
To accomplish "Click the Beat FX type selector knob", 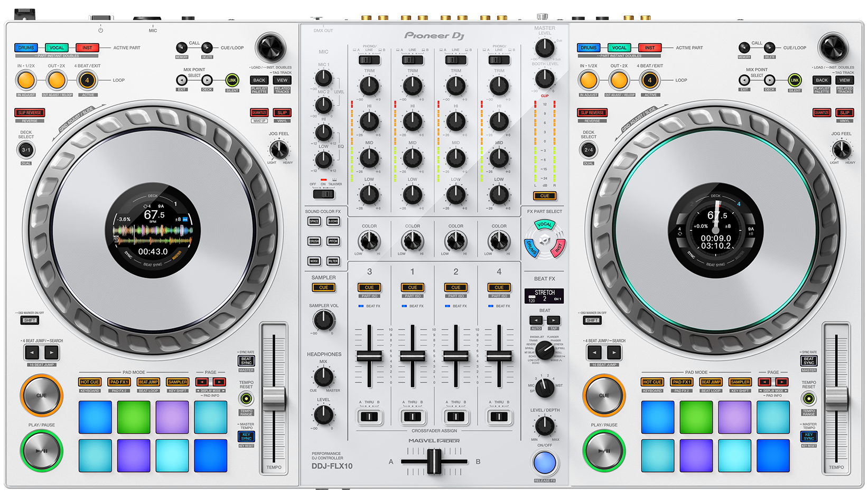I will click(x=545, y=349).
